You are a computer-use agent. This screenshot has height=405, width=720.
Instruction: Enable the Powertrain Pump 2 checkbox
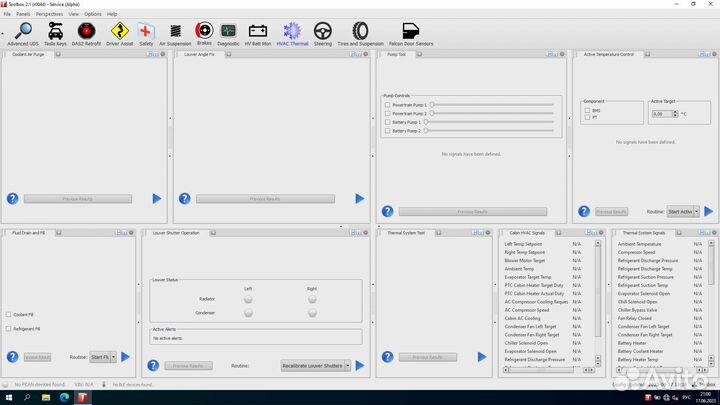pos(388,113)
